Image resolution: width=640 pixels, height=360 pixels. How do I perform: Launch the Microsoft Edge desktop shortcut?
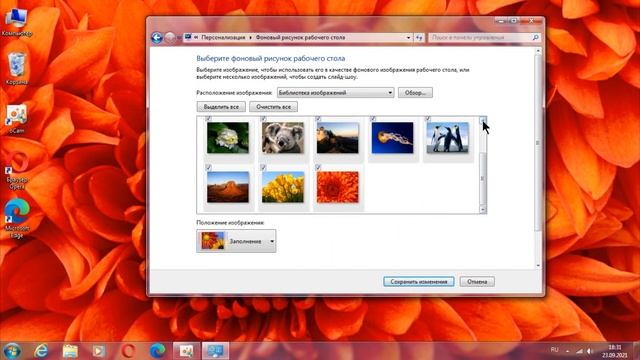click(17, 218)
